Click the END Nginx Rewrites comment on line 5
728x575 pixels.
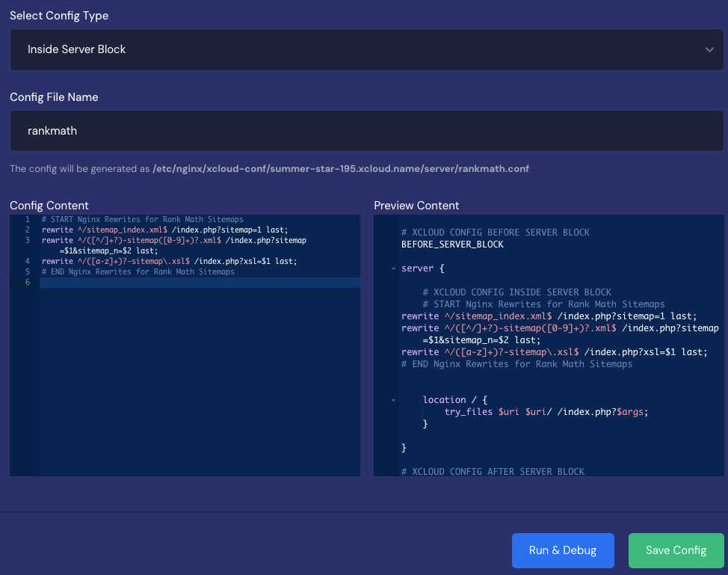(x=138, y=271)
